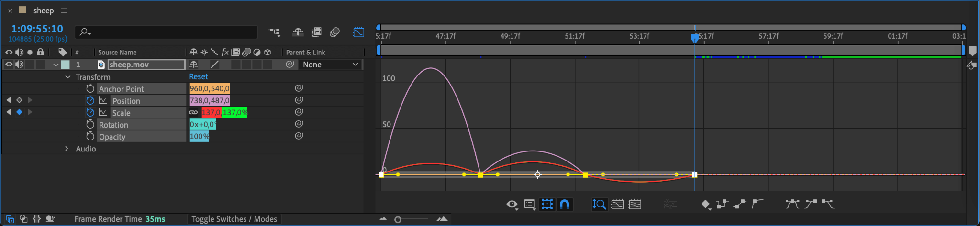Image resolution: width=980 pixels, height=226 pixels.
Task: Toggle the Graph Editor button
Action: tap(358, 32)
